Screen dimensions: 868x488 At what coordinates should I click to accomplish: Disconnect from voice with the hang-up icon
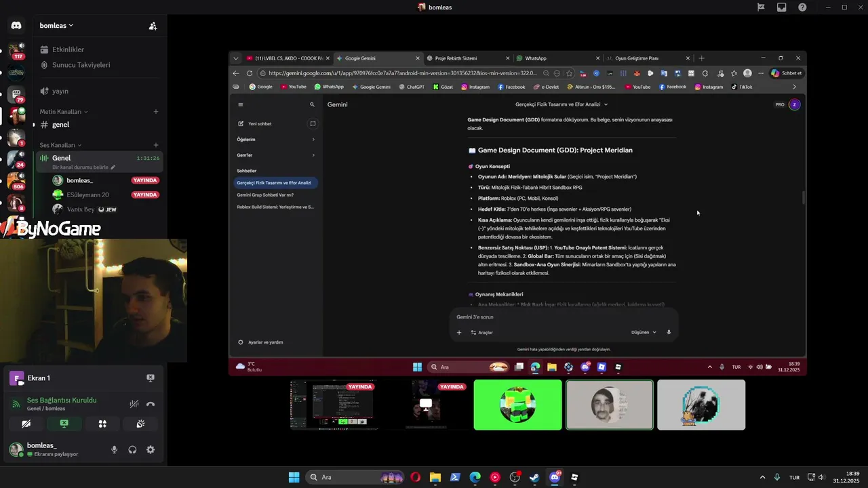point(151,404)
